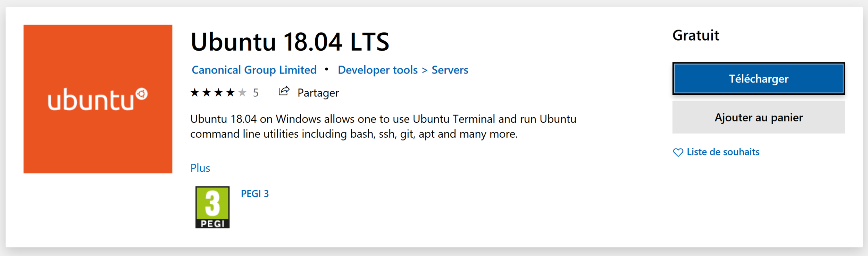Expand the description with Plus
The image size is (868, 256).
click(x=200, y=168)
